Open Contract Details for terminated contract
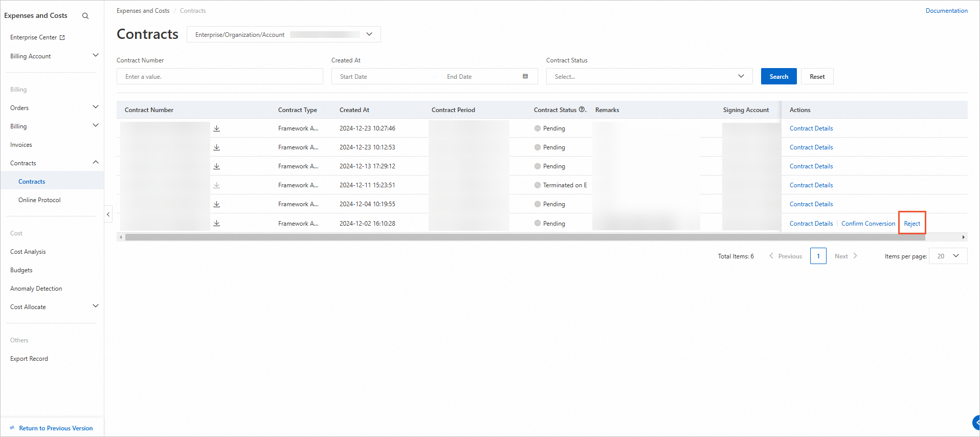The image size is (980, 437). 811,185
